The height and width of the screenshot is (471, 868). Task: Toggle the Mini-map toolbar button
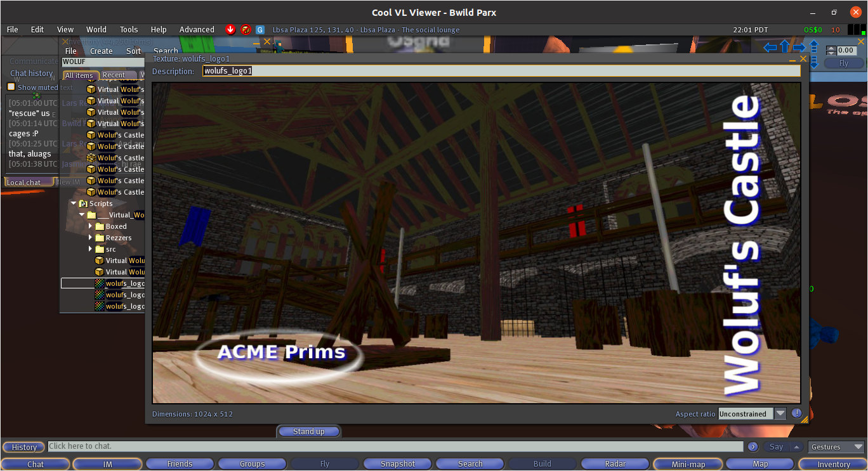688,464
